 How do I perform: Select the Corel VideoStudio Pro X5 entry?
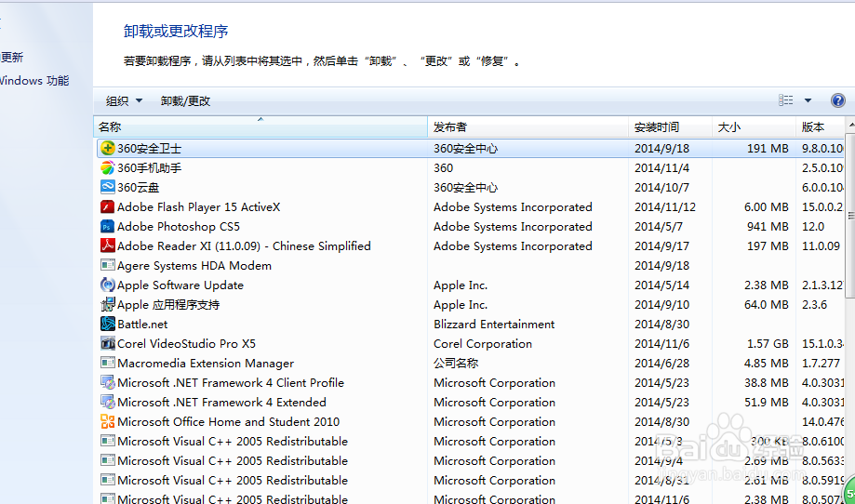pyautogui.click(x=186, y=344)
